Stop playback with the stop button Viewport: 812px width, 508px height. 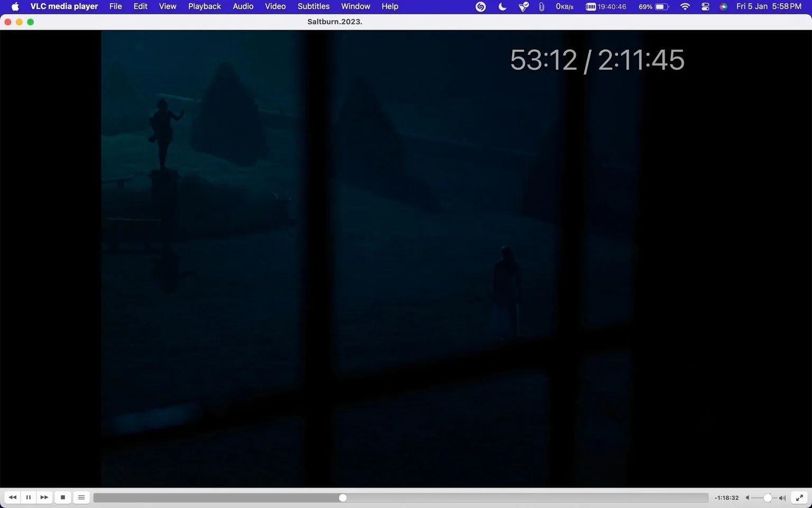[63, 497]
